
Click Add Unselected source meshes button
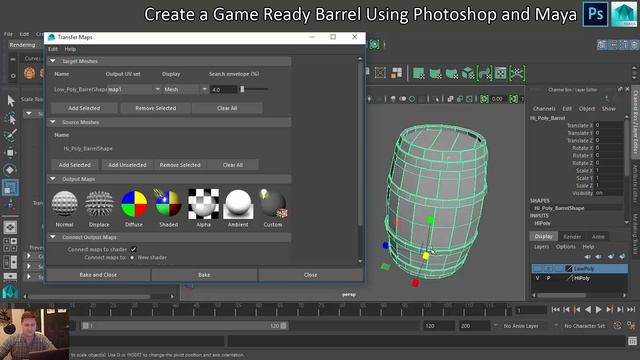pyautogui.click(x=127, y=165)
